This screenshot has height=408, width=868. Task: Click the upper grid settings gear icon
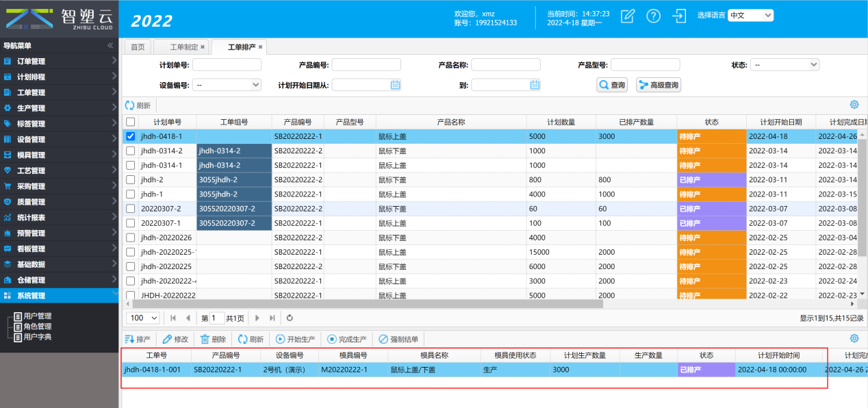tap(854, 105)
